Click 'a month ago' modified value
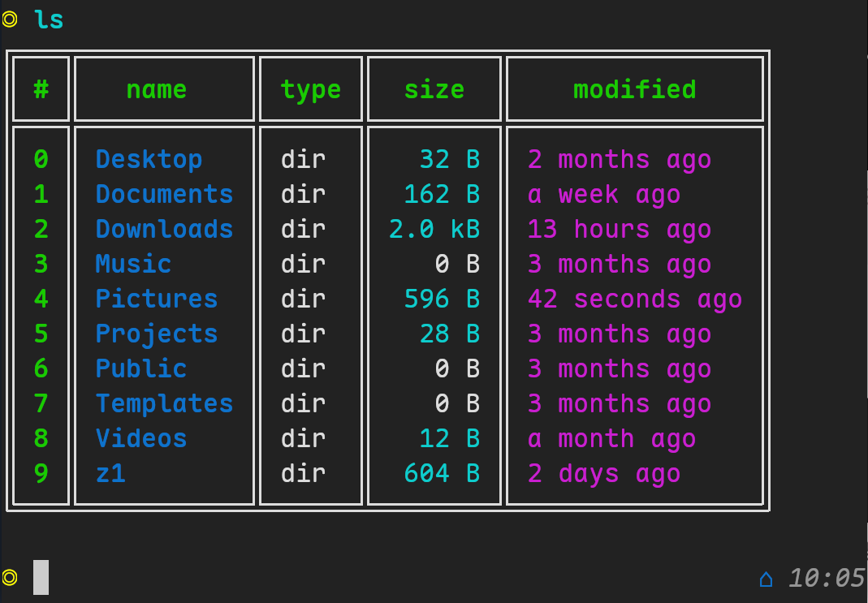 pos(611,439)
